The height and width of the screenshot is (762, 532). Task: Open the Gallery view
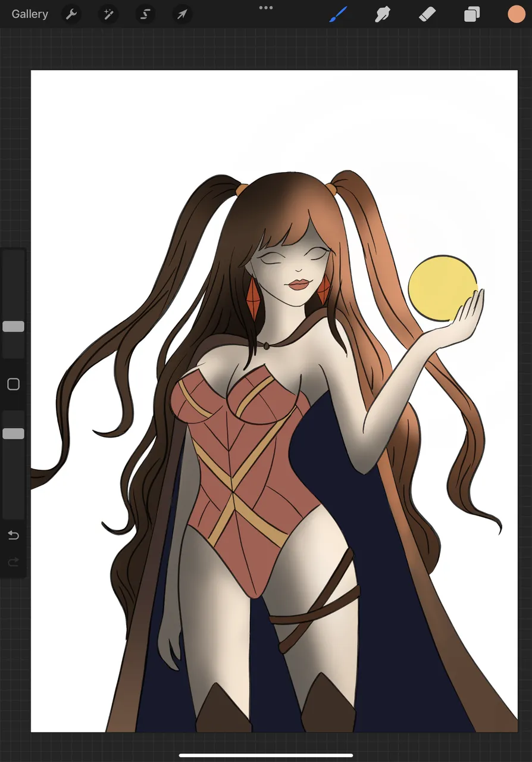(30, 14)
